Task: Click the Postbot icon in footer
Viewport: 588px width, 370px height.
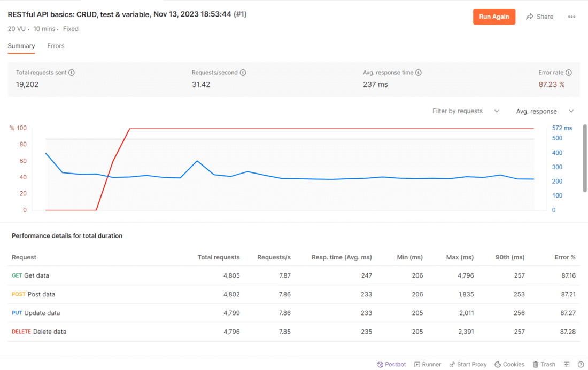Action: coord(380,365)
